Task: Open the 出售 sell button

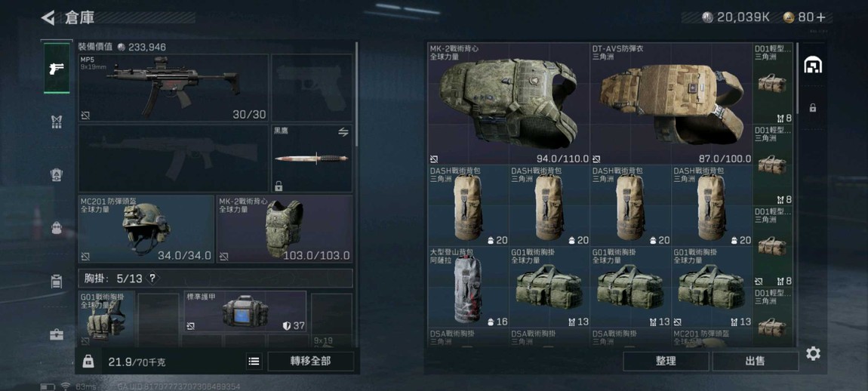Action: (755, 361)
